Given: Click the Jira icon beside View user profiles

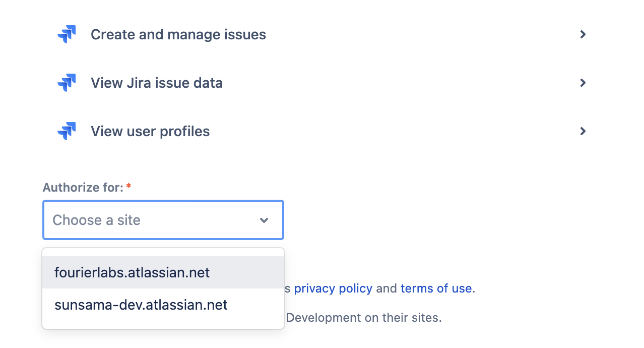Looking at the screenshot, I should tap(67, 131).
